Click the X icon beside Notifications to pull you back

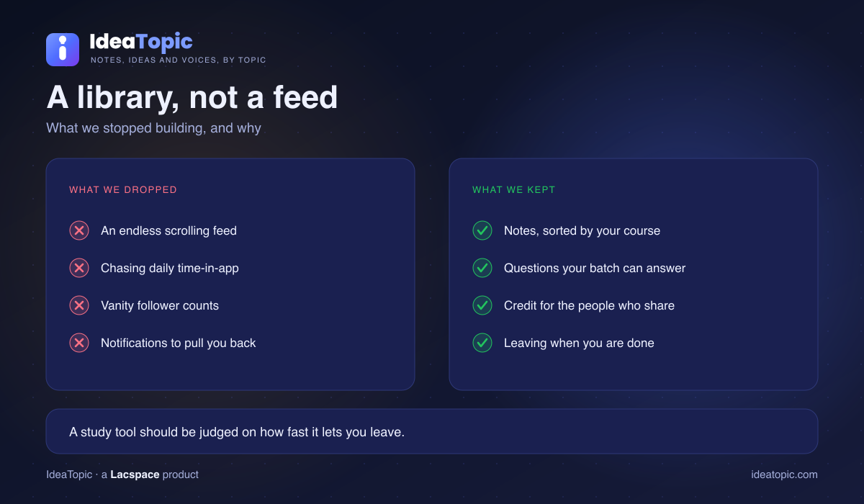78,343
